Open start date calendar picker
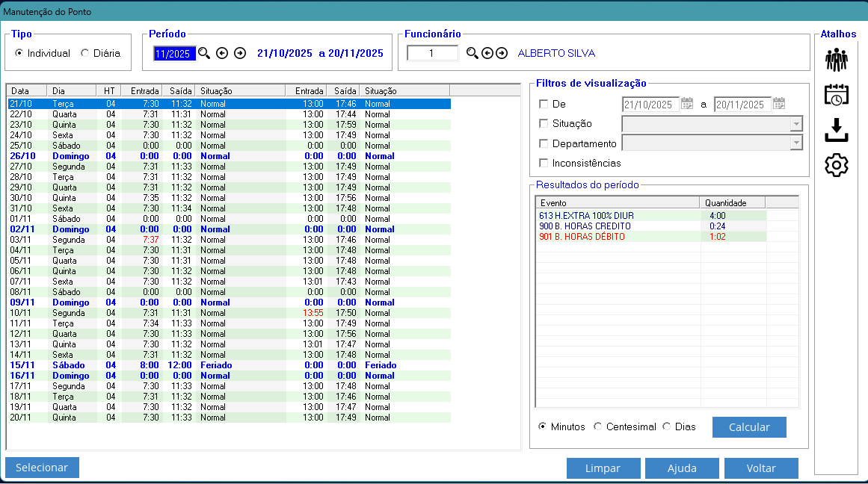Image resolution: width=868 pixels, height=484 pixels. tap(686, 104)
